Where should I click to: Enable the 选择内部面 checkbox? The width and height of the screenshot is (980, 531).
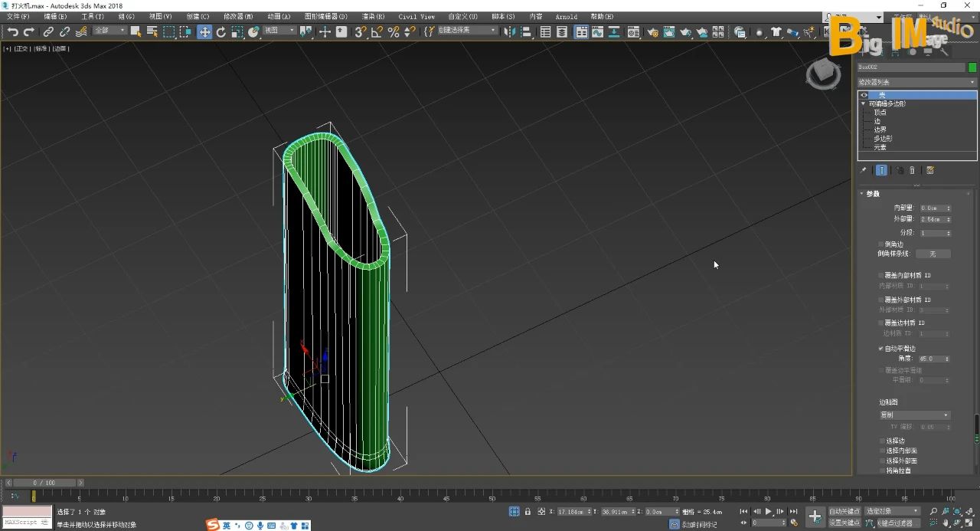883,451
